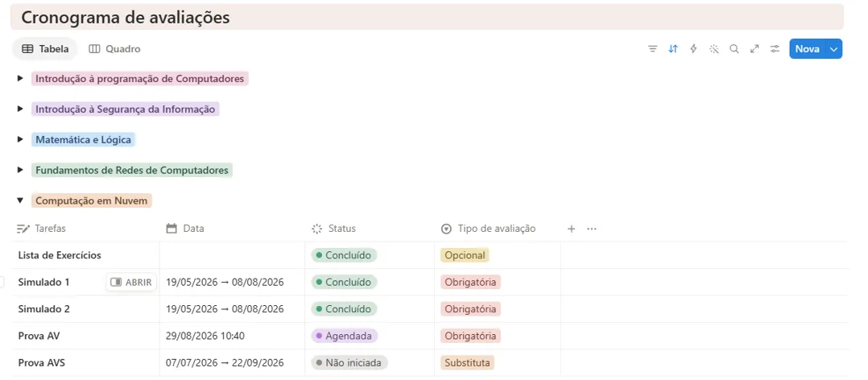Click Obrigatória tag in Simulado 1 row
The height and width of the screenshot is (380, 868).
(x=470, y=282)
